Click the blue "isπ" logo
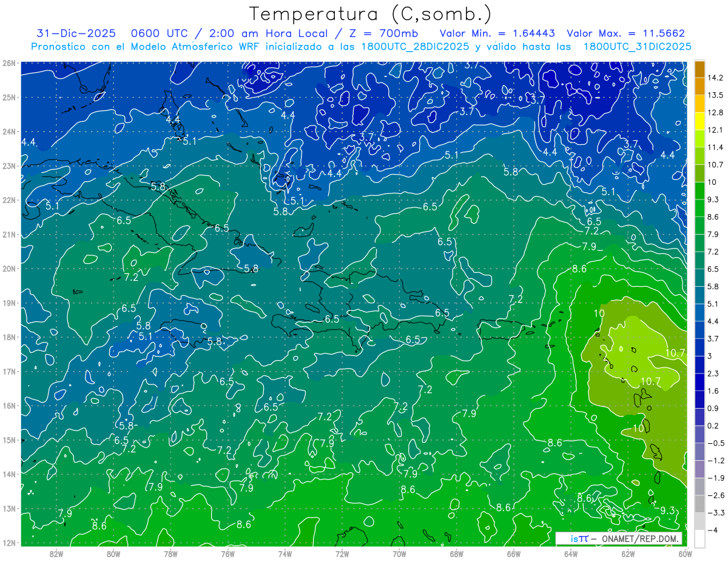This screenshot has width=728, height=562. 579,538
